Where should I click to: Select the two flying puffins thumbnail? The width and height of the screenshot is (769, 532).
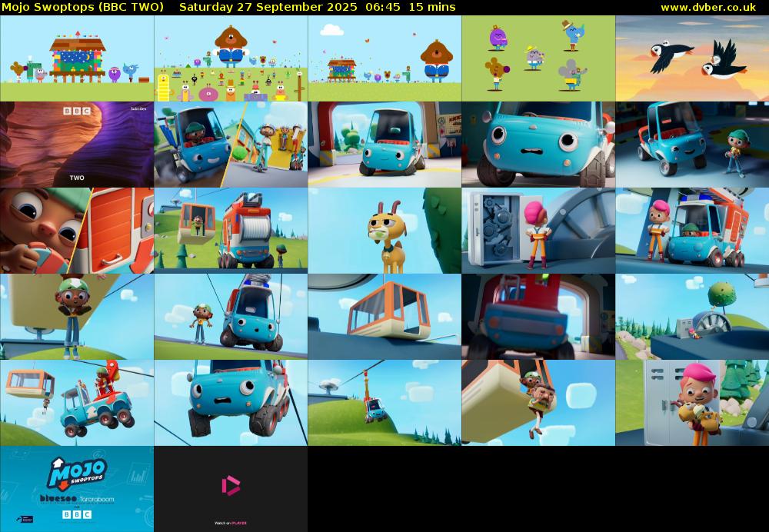692,58
